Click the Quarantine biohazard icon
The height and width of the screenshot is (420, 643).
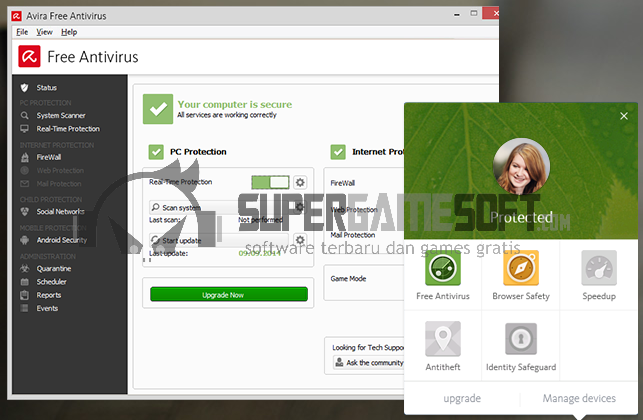point(25,269)
